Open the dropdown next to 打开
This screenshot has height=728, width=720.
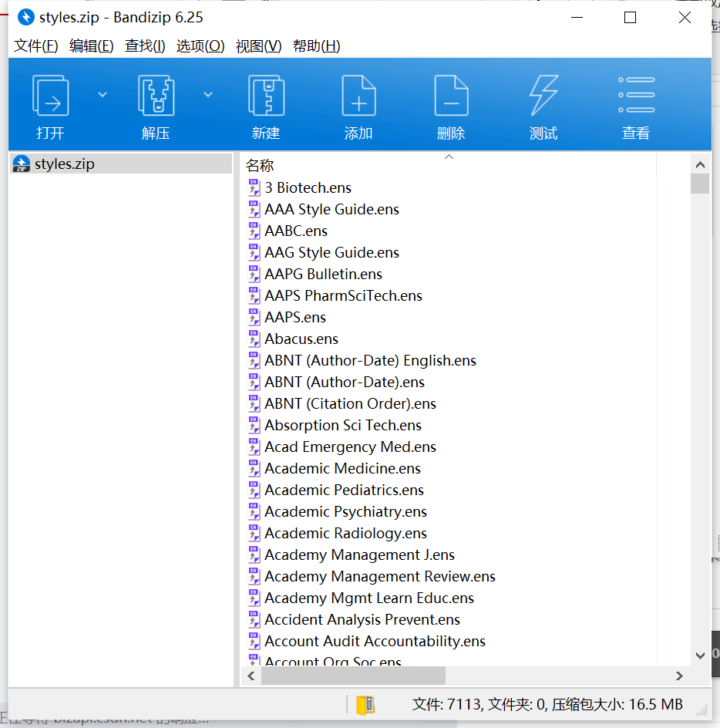pos(101,94)
